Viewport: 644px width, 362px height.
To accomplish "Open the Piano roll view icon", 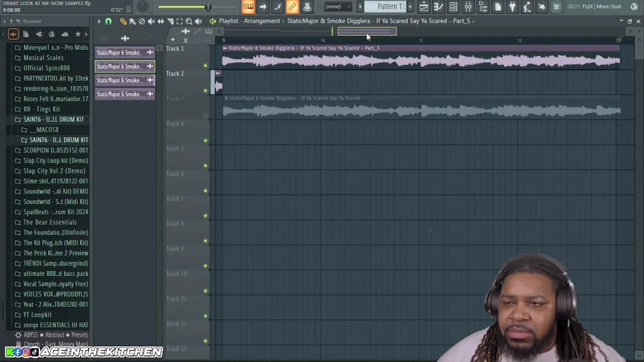I will 439,7.
